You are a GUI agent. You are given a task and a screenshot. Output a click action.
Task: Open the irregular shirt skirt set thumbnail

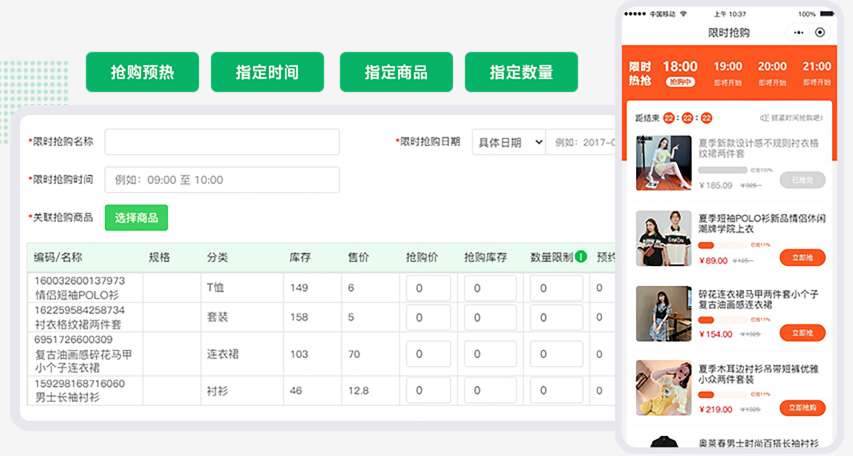pyautogui.click(x=664, y=163)
